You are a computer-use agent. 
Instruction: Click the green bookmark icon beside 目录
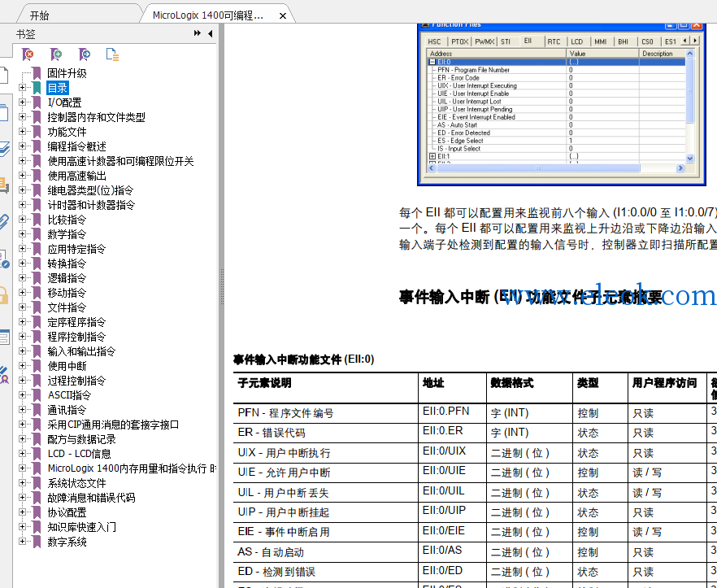(x=37, y=88)
